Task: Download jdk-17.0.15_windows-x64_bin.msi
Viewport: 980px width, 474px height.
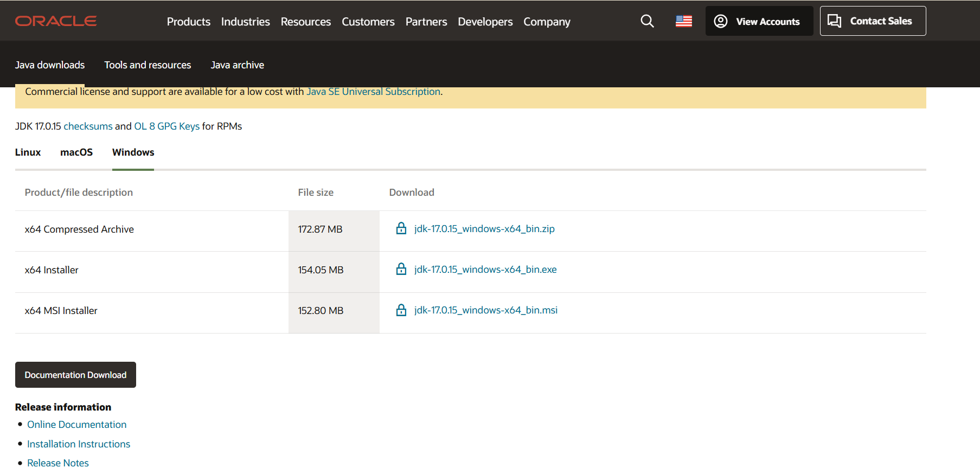Action: 486,310
